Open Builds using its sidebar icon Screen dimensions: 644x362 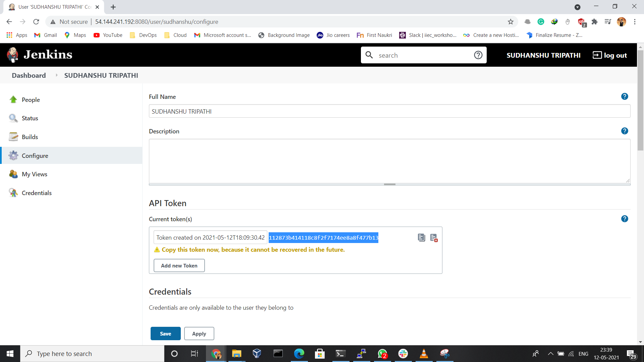(13, 136)
